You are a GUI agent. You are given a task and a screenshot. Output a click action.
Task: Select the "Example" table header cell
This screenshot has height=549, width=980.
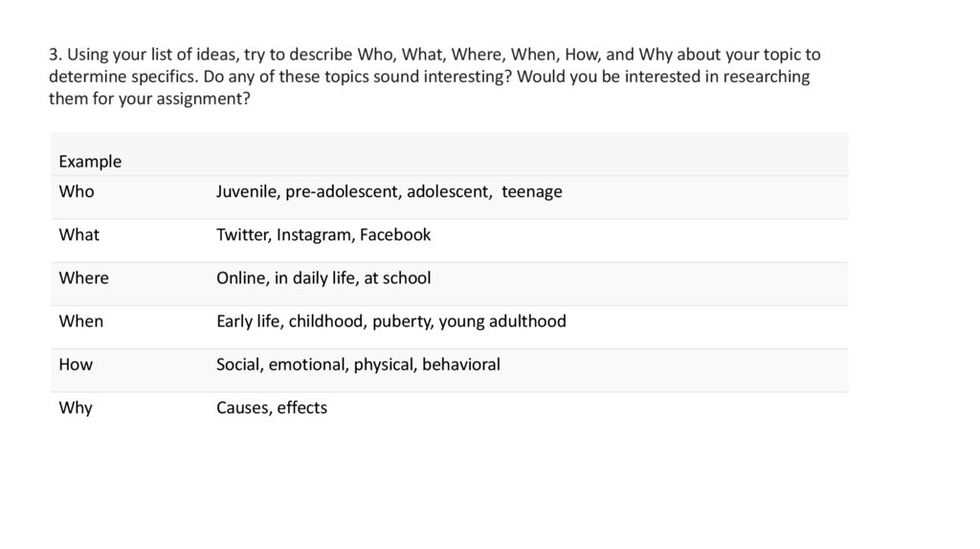tap(90, 162)
